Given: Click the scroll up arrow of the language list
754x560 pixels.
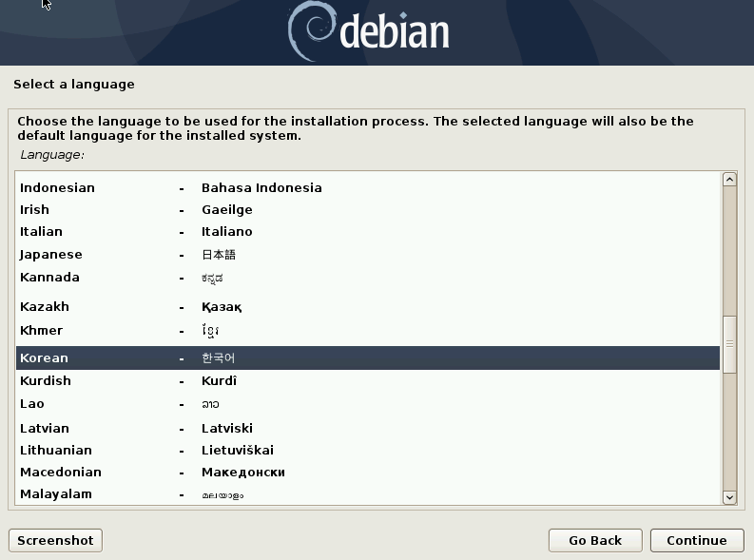Looking at the screenshot, I should click(729, 180).
